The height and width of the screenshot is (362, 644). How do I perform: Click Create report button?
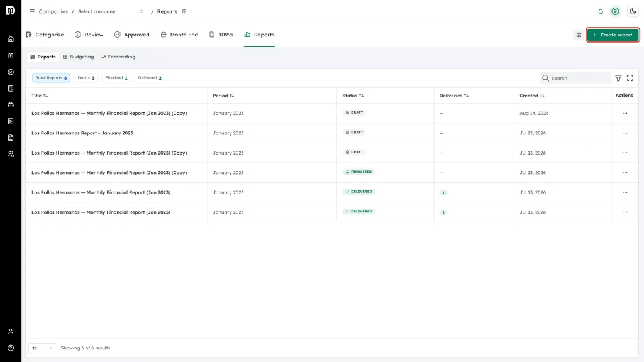613,35
